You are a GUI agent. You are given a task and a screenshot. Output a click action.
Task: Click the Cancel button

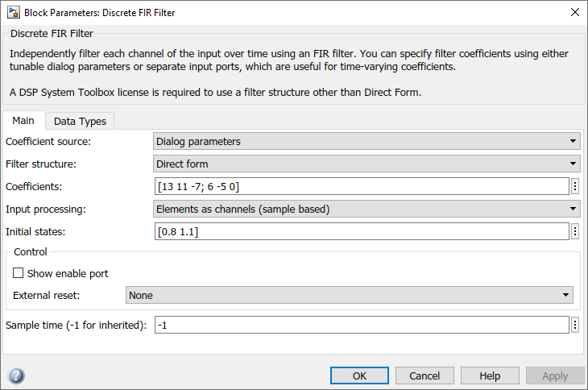pos(424,375)
